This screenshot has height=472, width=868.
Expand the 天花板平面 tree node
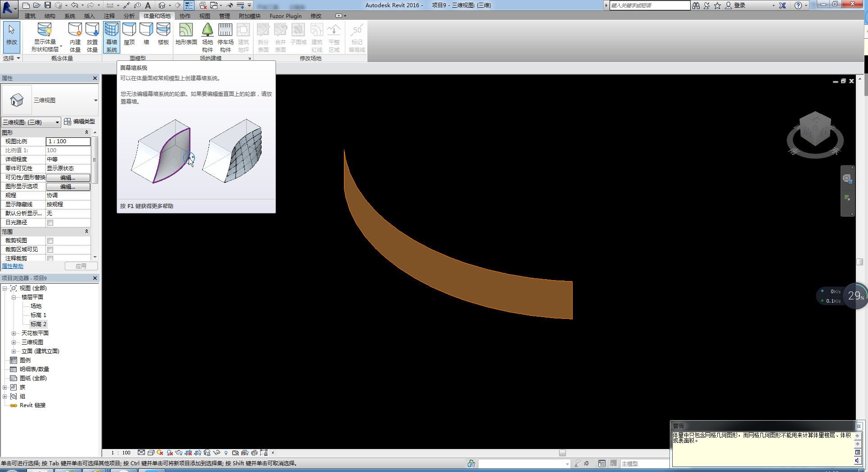click(x=14, y=333)
